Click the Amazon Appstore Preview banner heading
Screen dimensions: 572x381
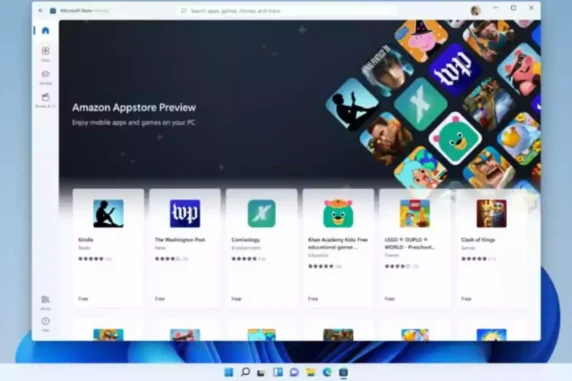[x=134, y=107]
